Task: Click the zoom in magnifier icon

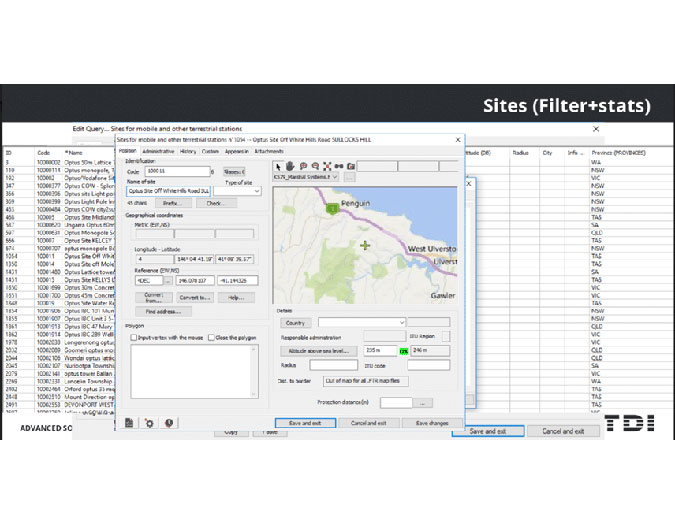Action: pos(302,164)
